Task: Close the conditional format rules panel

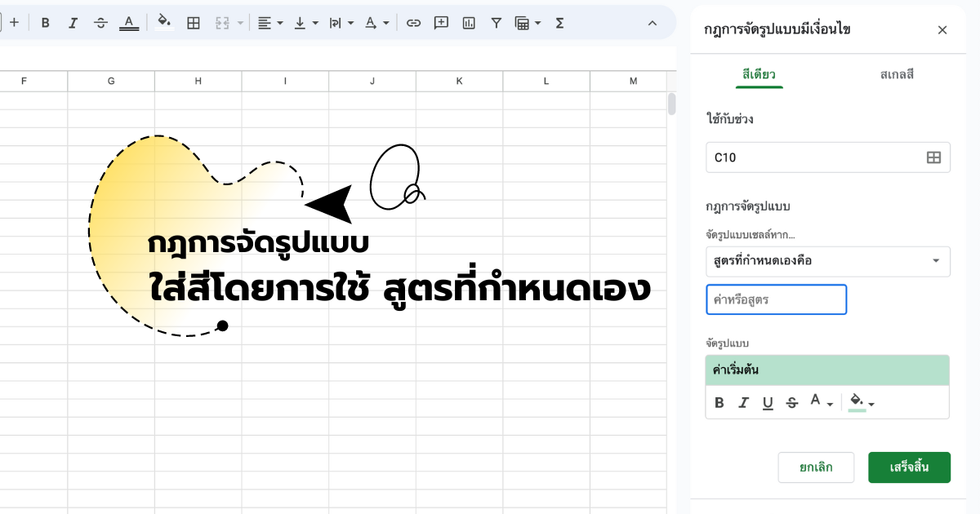Action: click(942, 30)
